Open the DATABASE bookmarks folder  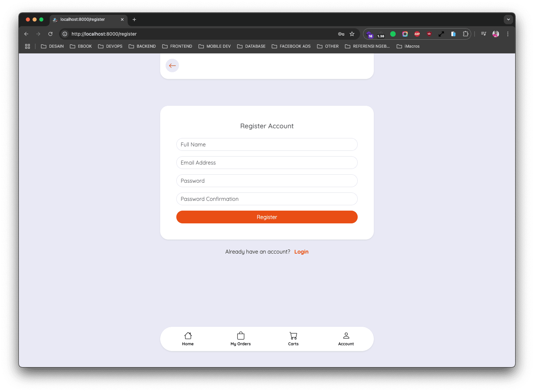click(x=251, y=46)
